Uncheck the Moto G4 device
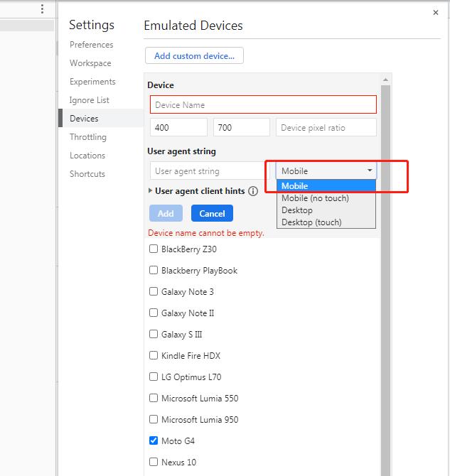 pos(154,441)
